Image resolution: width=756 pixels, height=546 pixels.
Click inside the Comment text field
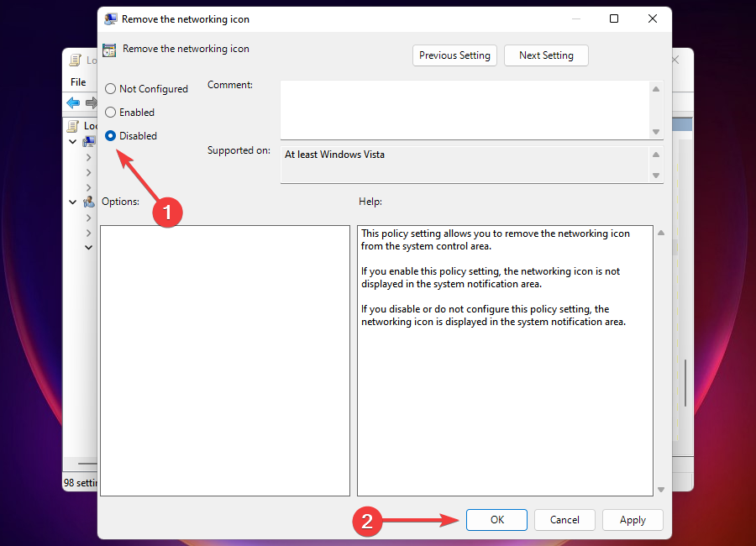[462, 108]
